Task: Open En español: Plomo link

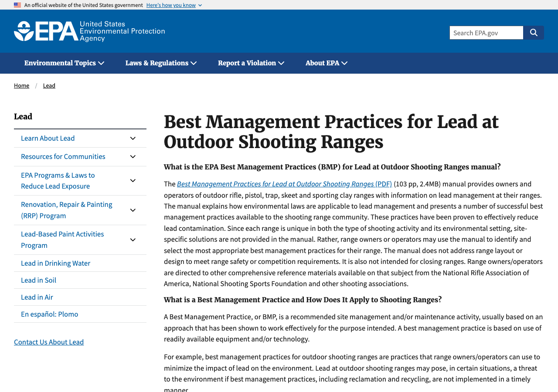Action: tap(50, 314)
